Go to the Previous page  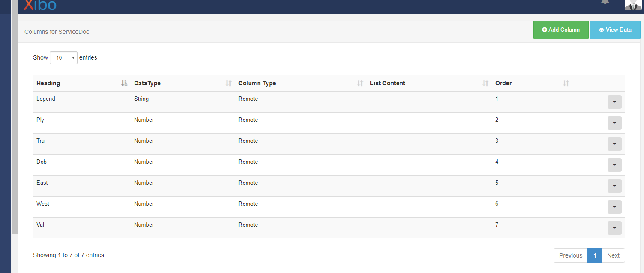[x=570, y=255]
